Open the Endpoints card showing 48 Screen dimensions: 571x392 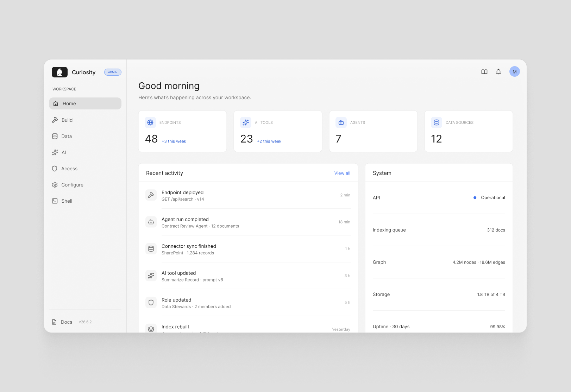click(x=182, y=131)
